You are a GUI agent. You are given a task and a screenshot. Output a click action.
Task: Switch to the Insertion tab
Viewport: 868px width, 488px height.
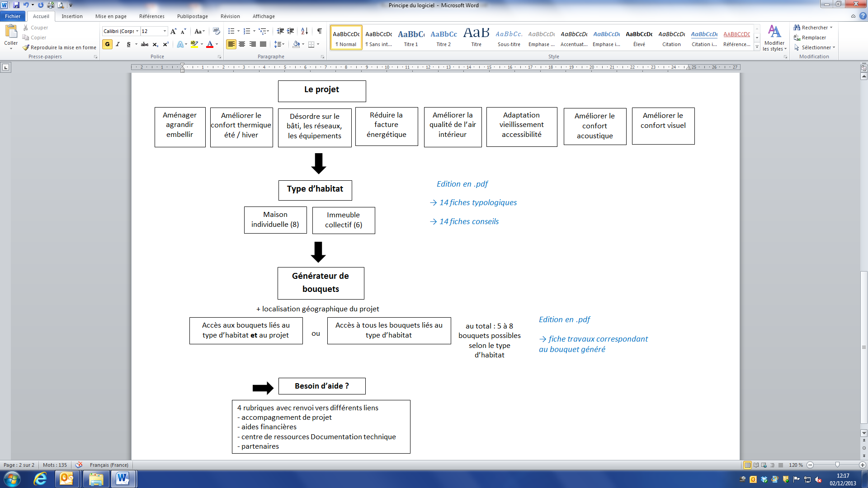coord(72,16)
